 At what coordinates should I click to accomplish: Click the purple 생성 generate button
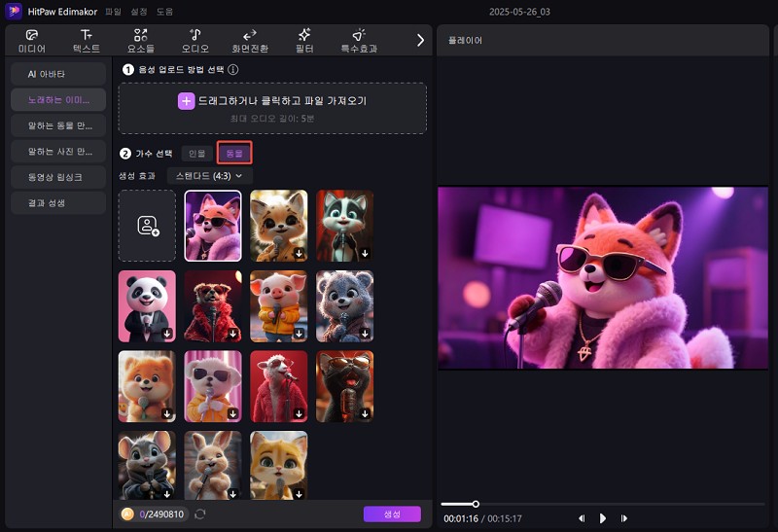pos(392,514)
